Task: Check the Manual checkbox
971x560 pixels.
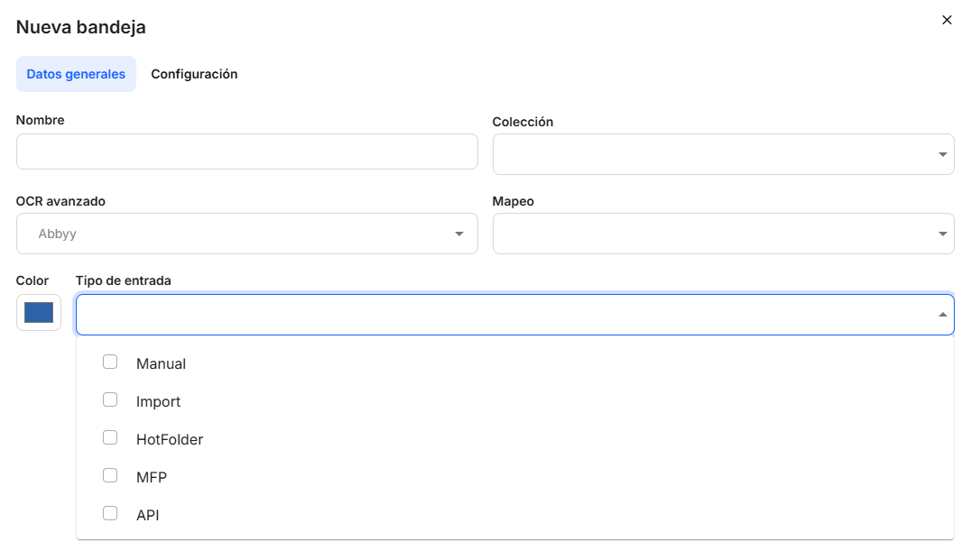Action: [x=110, y=362]
